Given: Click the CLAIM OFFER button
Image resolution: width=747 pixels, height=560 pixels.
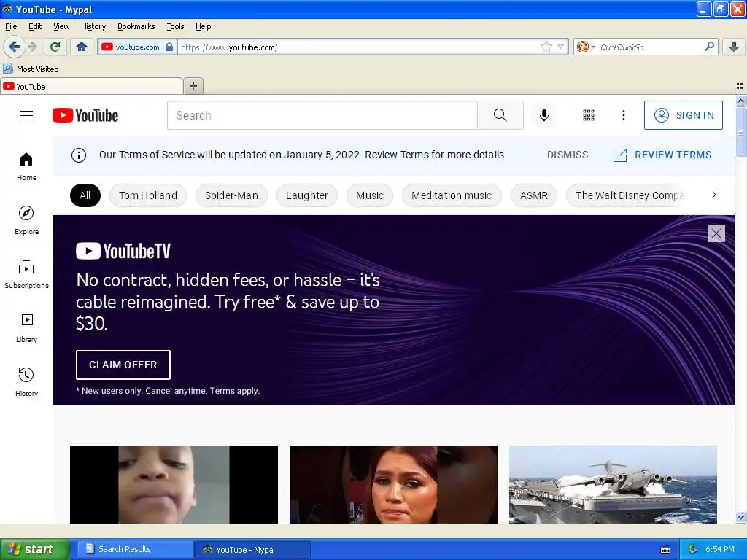Looking at the screenshot, I should coord(123,365).
